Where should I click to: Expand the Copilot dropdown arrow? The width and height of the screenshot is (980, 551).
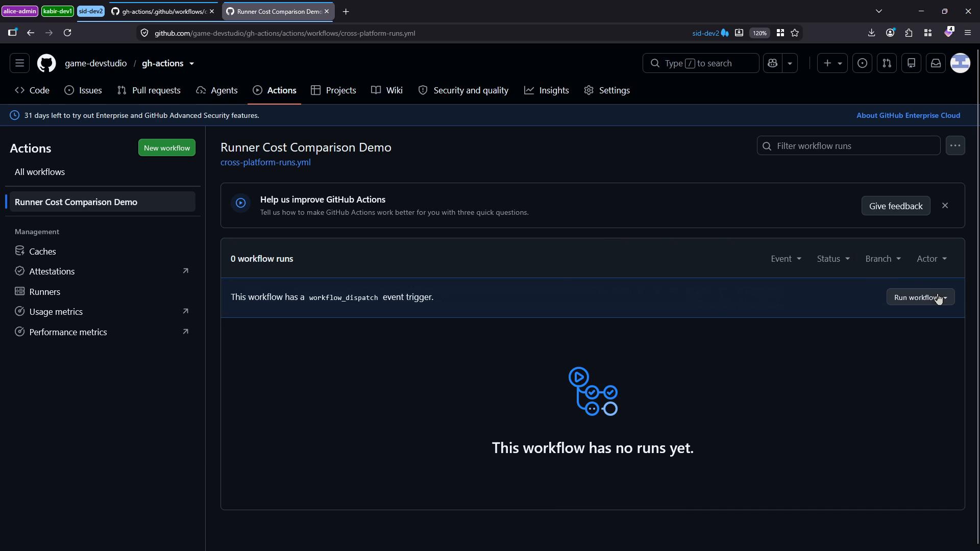[790, 63]
